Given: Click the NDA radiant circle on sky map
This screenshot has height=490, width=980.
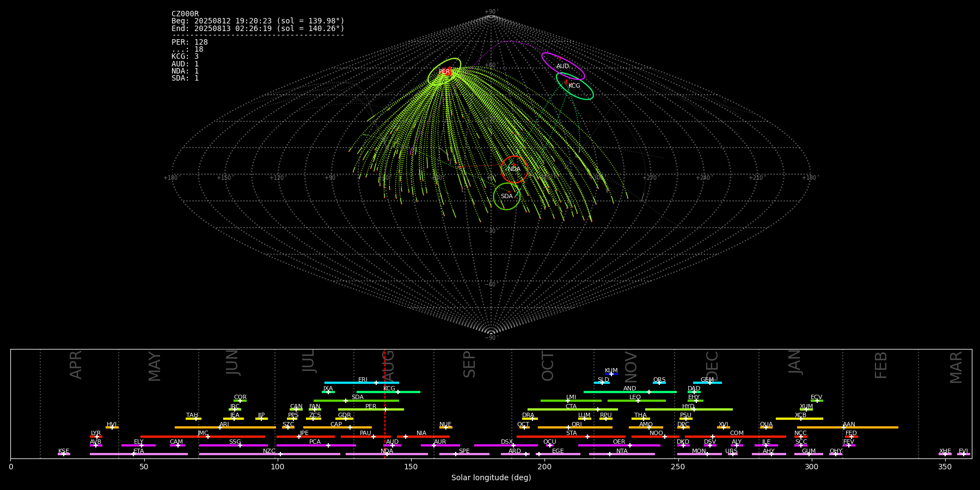Looking at the screenshot, I should (x=514, y=169).
